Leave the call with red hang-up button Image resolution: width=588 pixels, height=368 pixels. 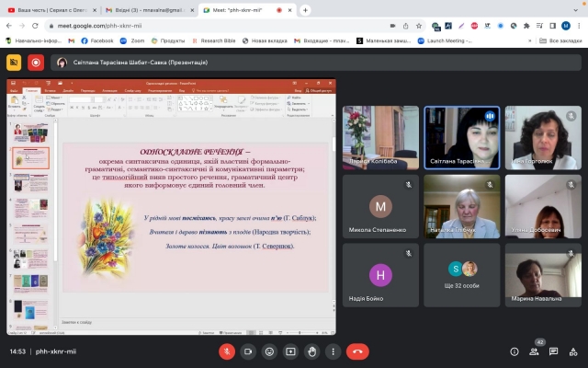357,351
